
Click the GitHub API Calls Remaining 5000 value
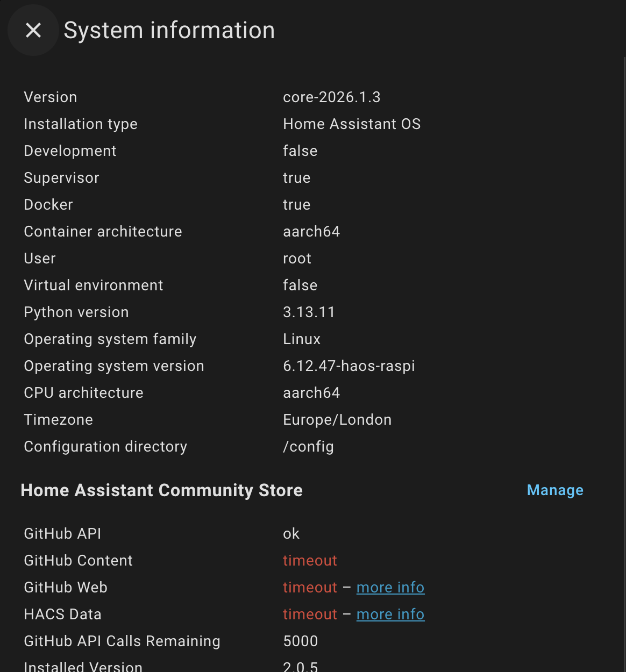(301, 641)
